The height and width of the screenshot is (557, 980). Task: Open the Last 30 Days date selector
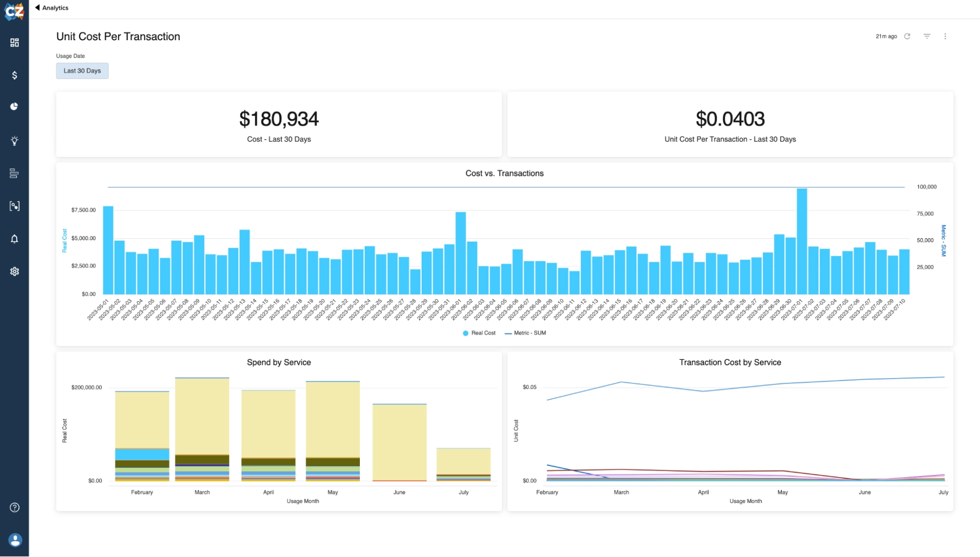pos(82,71)
